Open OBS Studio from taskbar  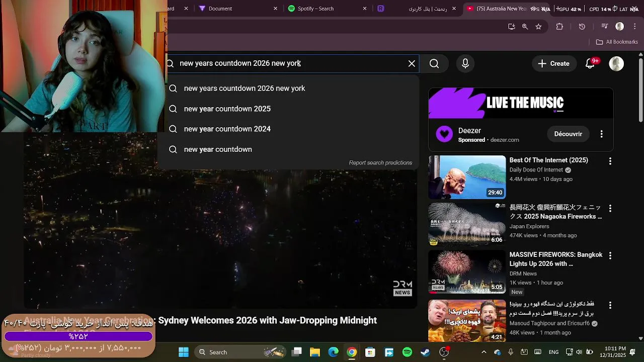click(x=444, y=352)
